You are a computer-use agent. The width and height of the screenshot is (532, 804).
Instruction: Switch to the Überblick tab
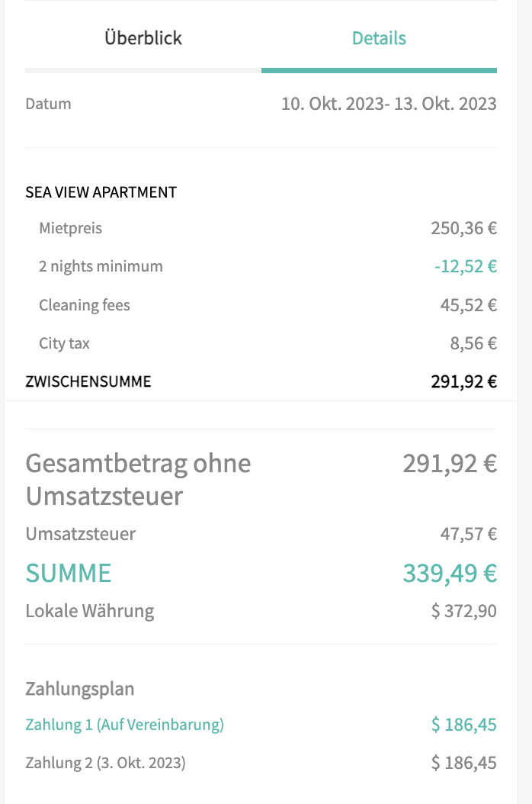(x=143, y=38)
